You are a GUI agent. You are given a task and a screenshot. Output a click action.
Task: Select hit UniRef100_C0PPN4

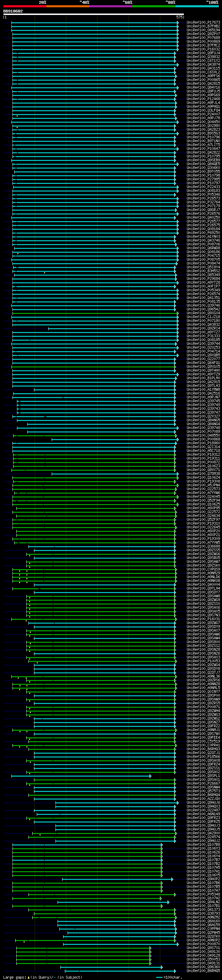click(x=203, y=928)
